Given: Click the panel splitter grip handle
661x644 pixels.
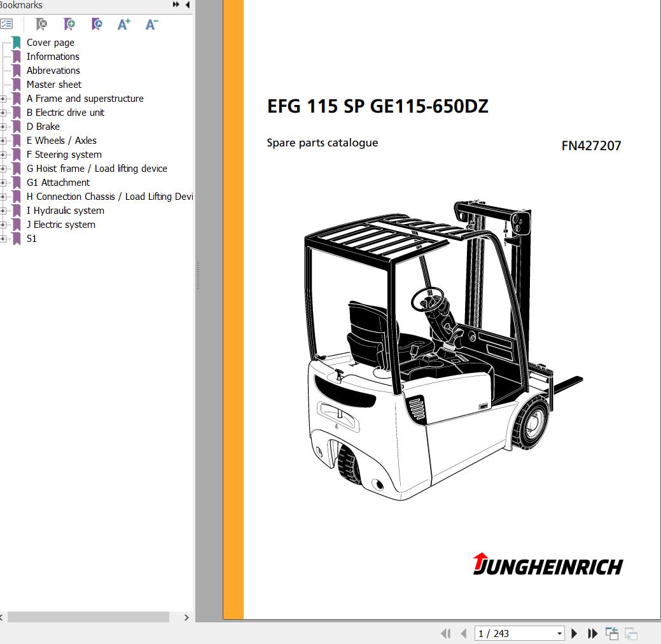Looking at the screenshot, I should [x=198, y=275].
